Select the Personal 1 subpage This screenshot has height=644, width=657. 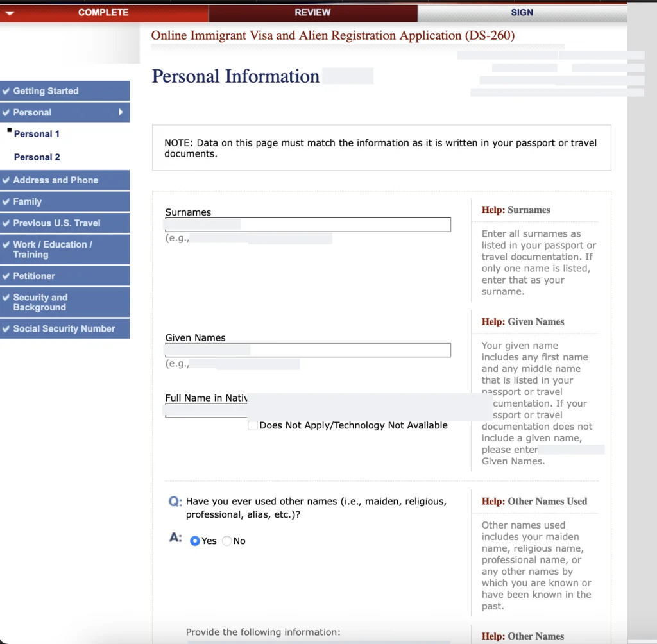[x=37, y=134]
